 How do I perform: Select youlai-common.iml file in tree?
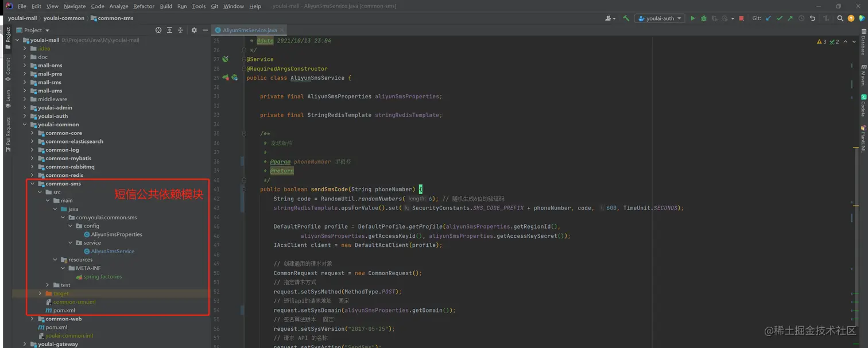click(x=69, y=336)
